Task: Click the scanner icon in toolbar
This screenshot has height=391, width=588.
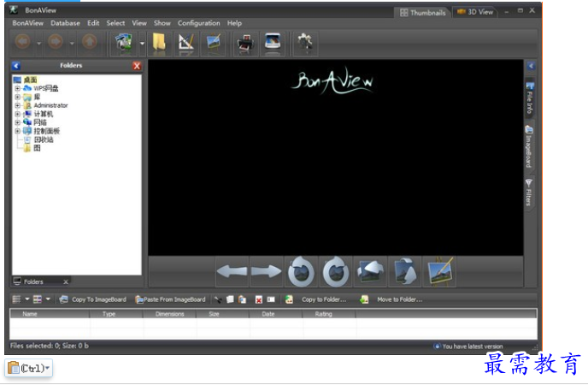Action: [273, 43]
